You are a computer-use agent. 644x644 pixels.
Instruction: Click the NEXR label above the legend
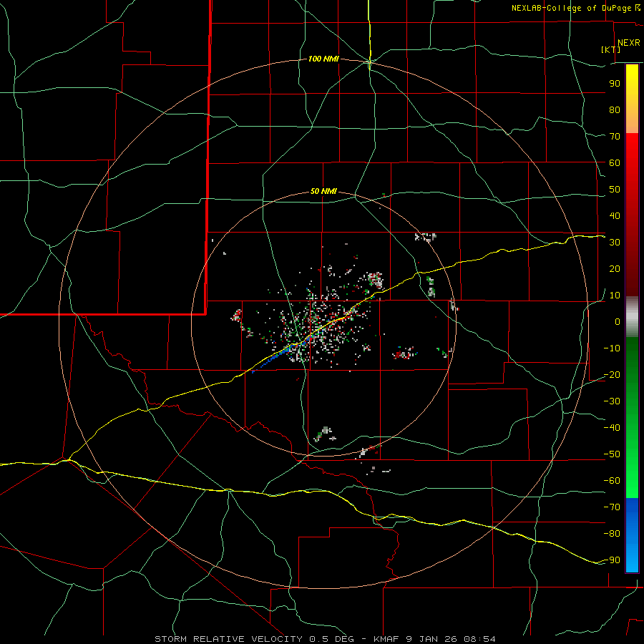(629, 43)
